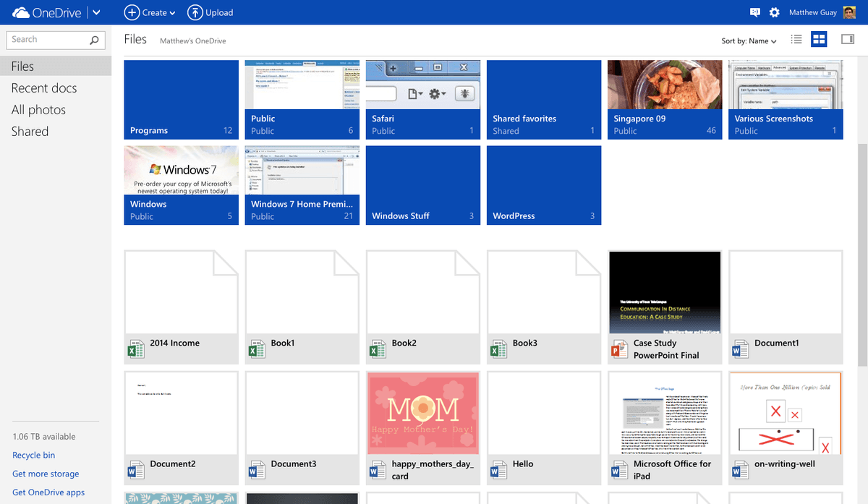868x504 pixels.
Task: Open the Windows folder tile
Action: click(x=181, y=185)
